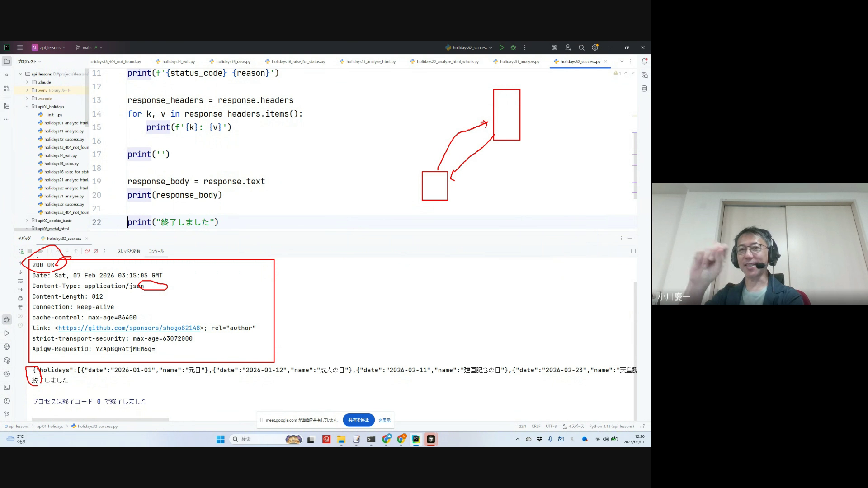Clear console output with trash icon
The image size is (868, 488).
click(x=20, y=307)
